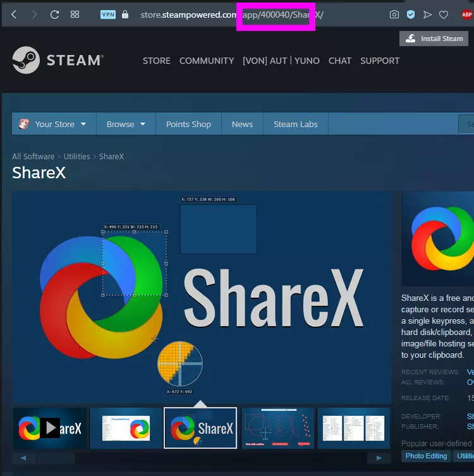Click the blue shield ad blocker icon

pos(411,15)
